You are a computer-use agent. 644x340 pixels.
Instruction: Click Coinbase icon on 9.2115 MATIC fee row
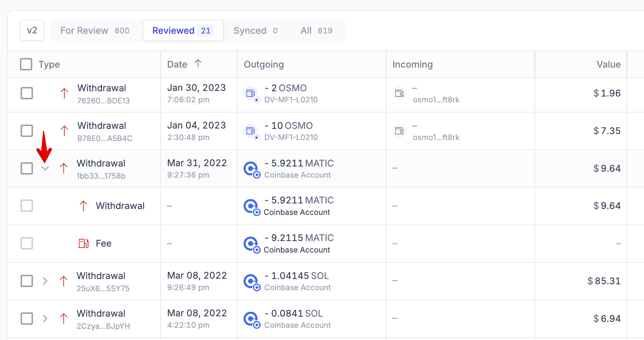pos(251,244)
